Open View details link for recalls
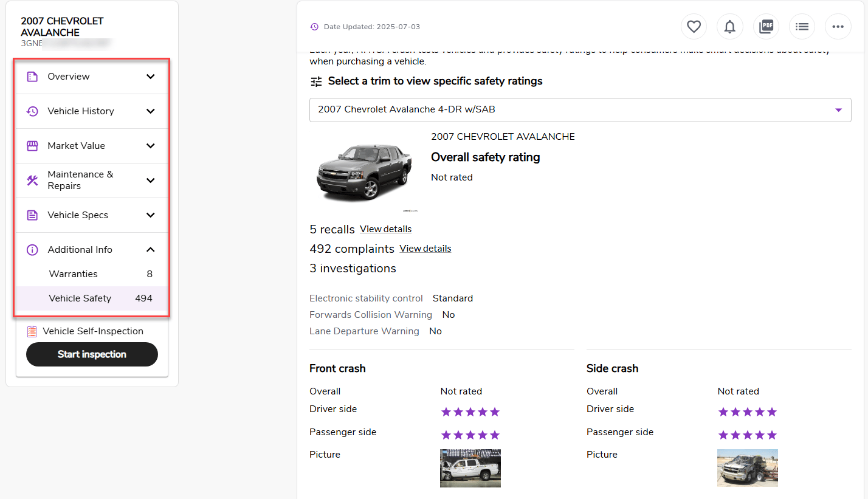This screenshot has width=868, height=499. click(x=385, y=229)
